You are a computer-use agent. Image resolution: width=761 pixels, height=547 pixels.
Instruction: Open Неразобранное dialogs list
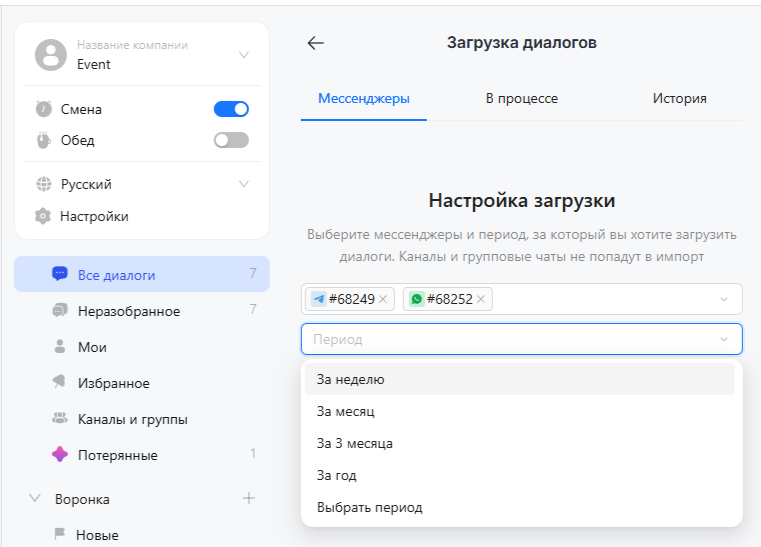[x=129, y=311]
